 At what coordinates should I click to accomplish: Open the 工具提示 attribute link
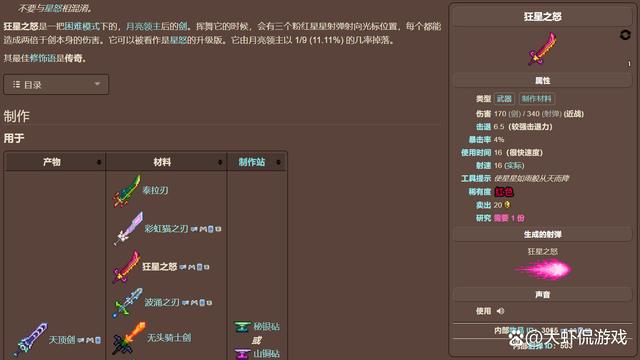[476, 178]
